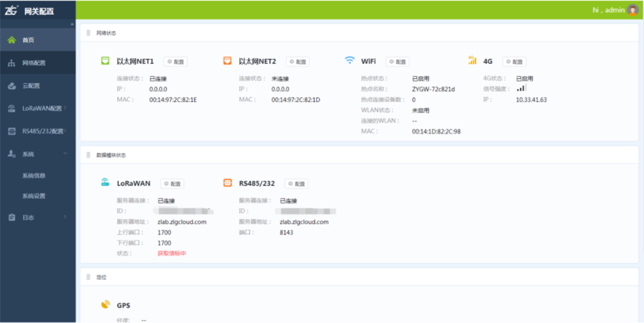The width and height of the screenshot is (644, 323).
Task: Click the home icon beside 首页
Action: tap(12, 40)
